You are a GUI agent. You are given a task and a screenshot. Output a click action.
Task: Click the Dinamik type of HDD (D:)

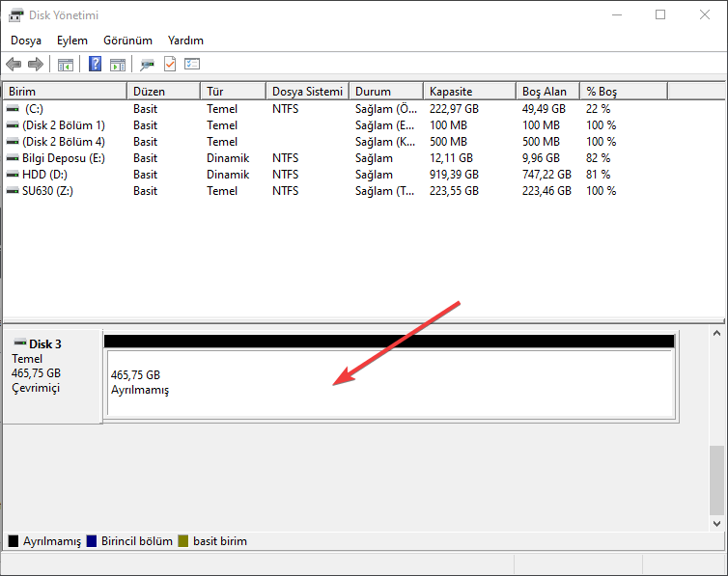tap(228, 175)
